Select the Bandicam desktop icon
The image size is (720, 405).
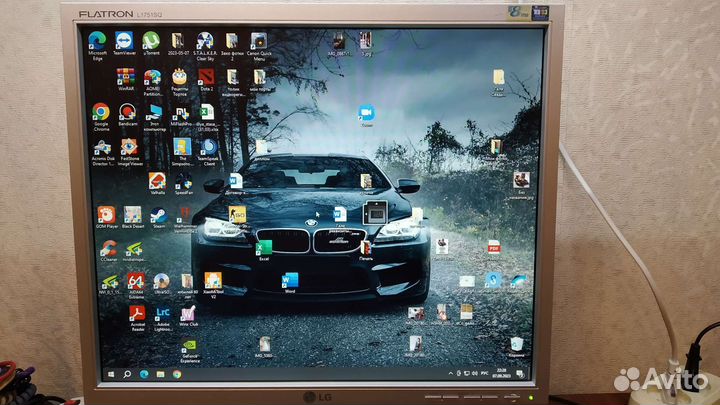click(x=127, y=112)
